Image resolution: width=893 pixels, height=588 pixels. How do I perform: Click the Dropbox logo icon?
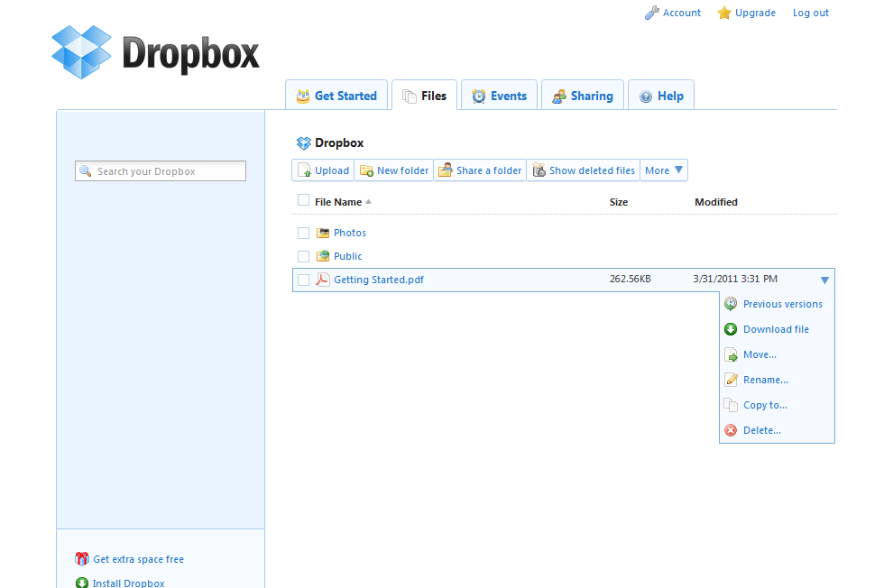[81, 51]
